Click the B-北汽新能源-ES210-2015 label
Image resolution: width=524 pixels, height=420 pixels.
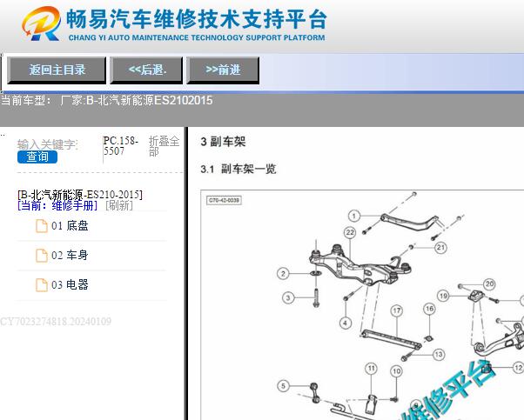[80, 195]
